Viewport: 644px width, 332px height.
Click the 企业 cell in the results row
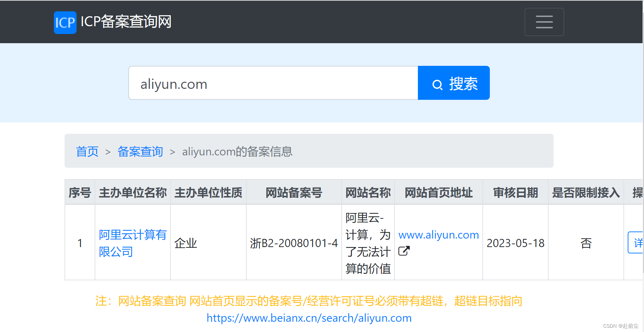(x=185, y=243)
